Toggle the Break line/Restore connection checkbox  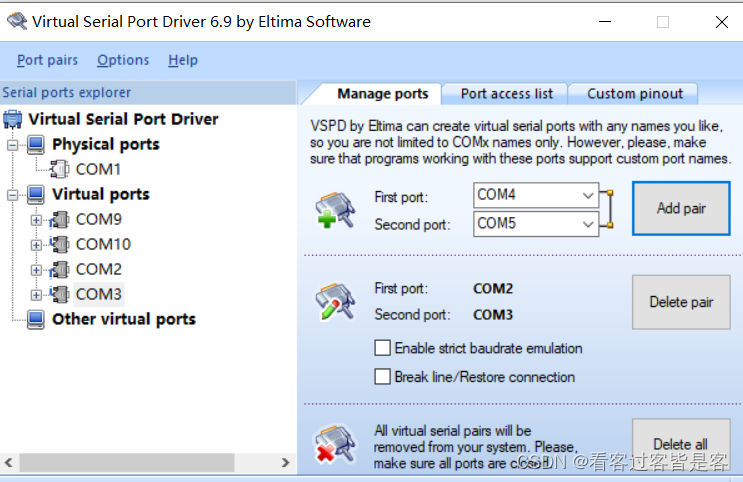[382, 377]
